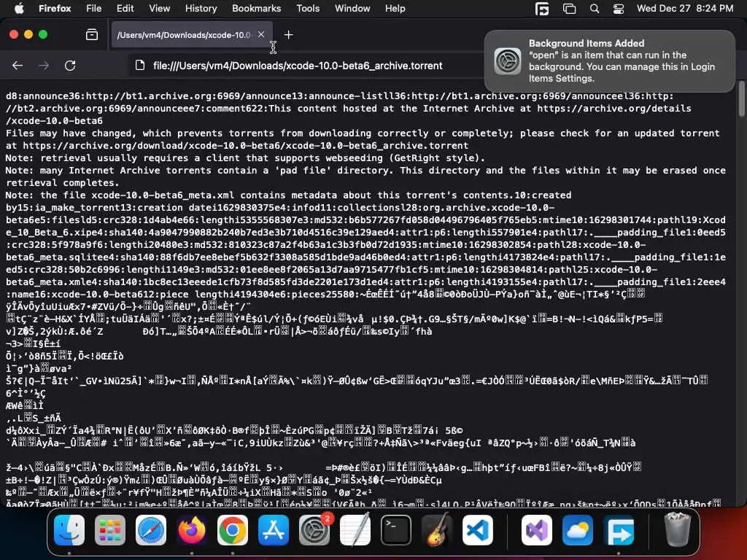The width and height of the screenshot is (747, 560).
Task: Open the blue arrow migration app in Dock
Action: point(619,530)
